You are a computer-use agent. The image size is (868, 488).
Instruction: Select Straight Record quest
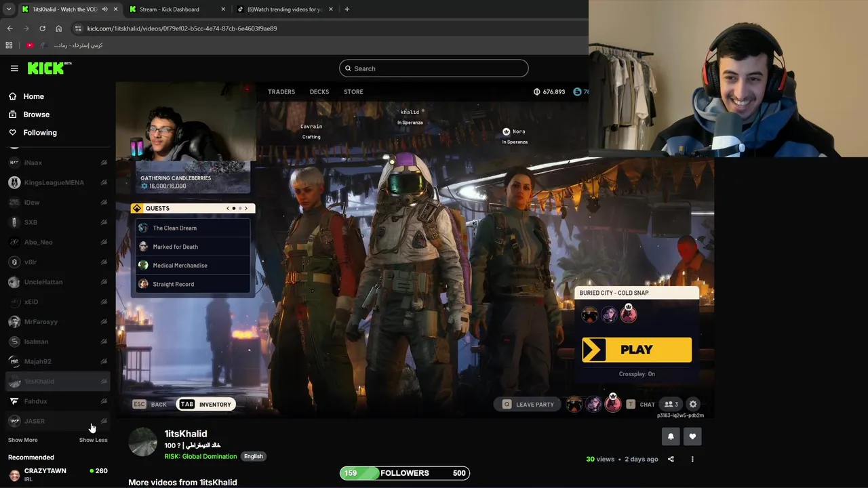click(193, 284)
